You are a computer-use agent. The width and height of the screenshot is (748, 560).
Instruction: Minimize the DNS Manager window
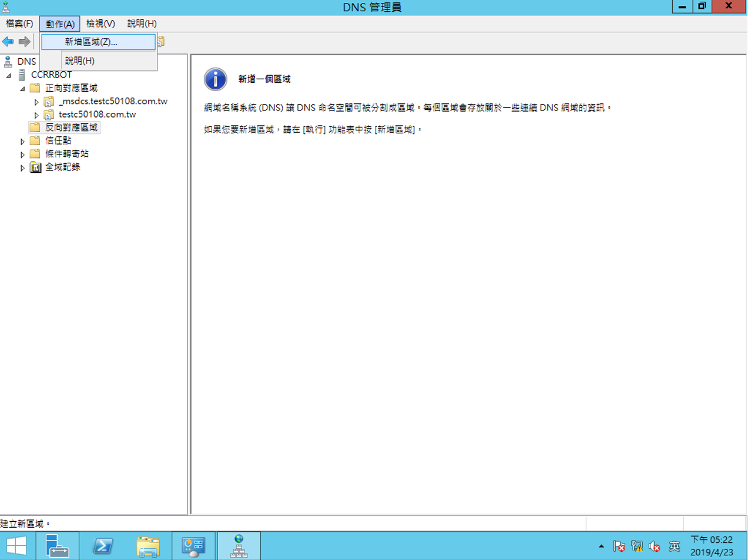click(x=682, y=6)
